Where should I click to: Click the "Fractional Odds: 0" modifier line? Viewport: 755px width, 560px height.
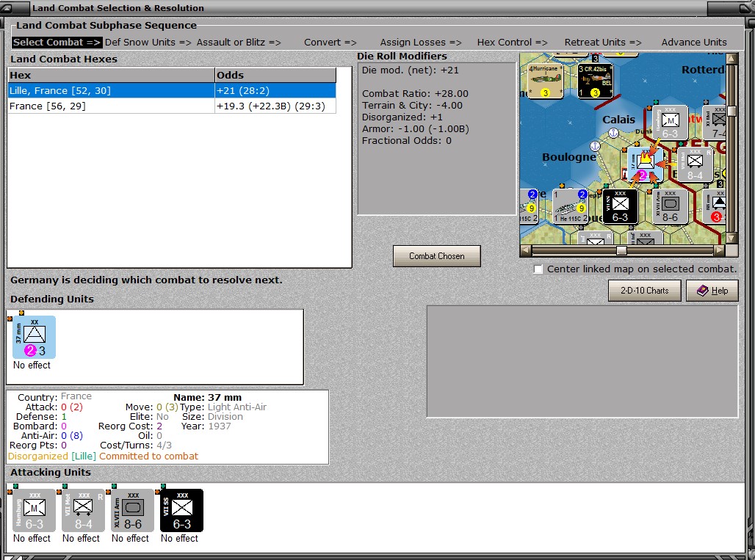coord(407,141)
